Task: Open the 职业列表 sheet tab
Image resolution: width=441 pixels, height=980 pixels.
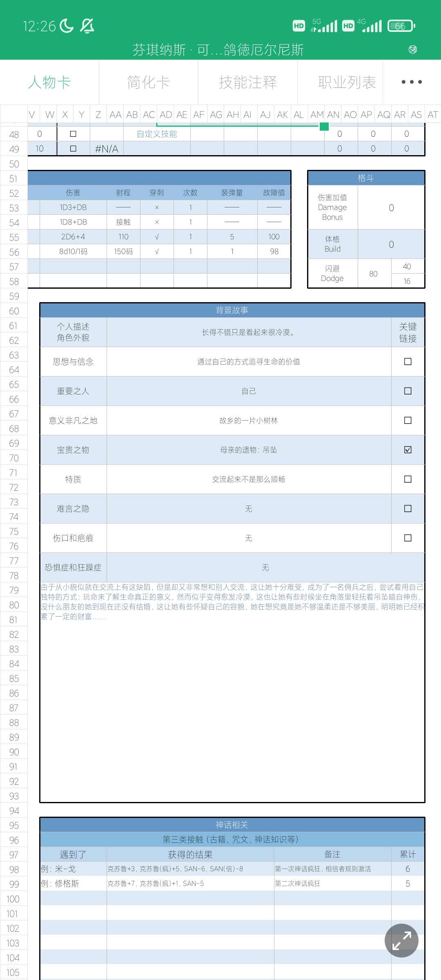Action: pos(340,82)
